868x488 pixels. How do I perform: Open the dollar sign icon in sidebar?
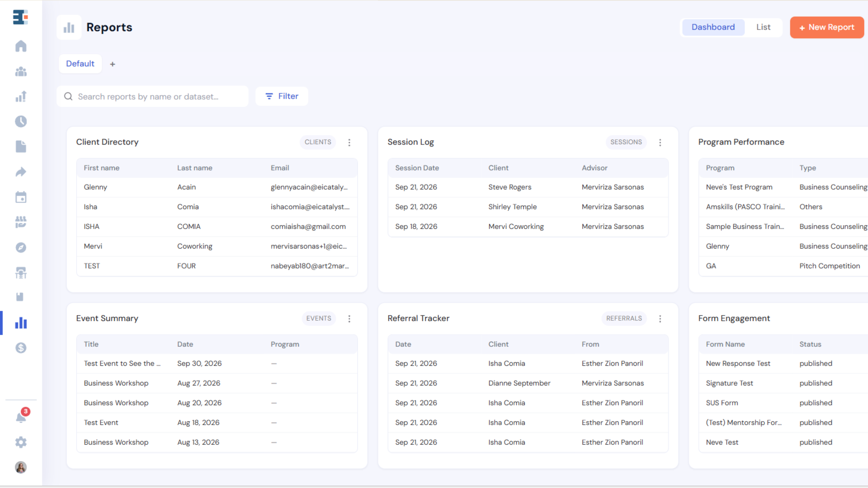pos(21,348)
